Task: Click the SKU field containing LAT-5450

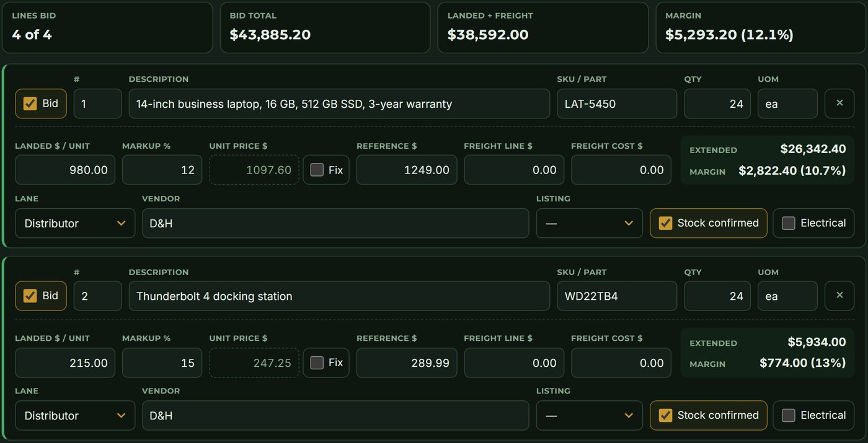Action: [x=617, y=103]
